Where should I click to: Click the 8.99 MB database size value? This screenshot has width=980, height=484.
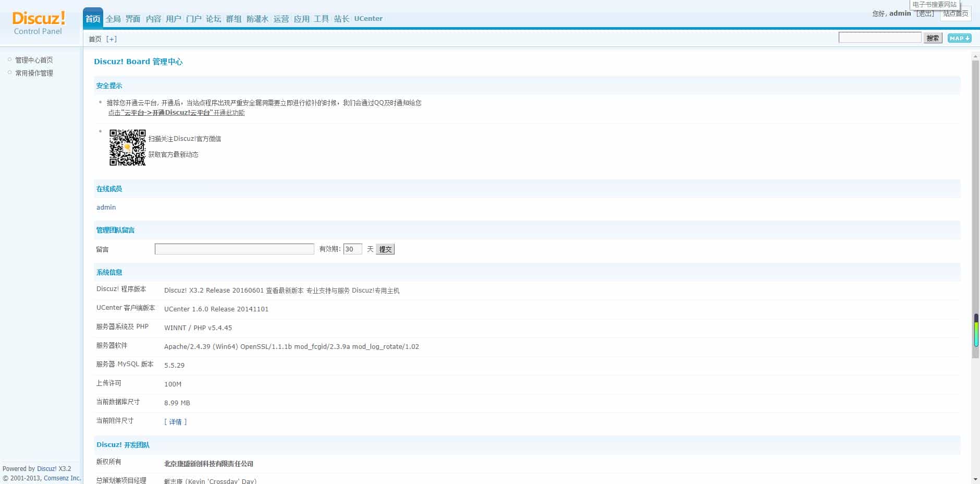point(177,403)
